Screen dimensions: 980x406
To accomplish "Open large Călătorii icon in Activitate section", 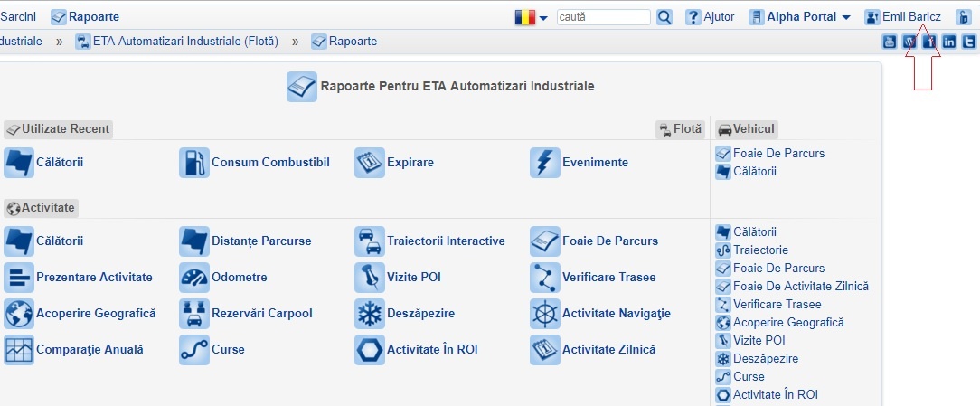I will tap(43, 241).
